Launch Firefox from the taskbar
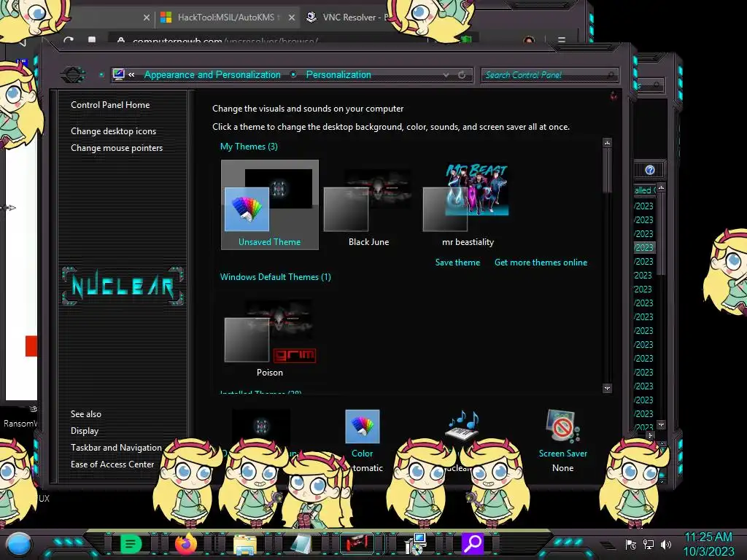 click(186, 543)
